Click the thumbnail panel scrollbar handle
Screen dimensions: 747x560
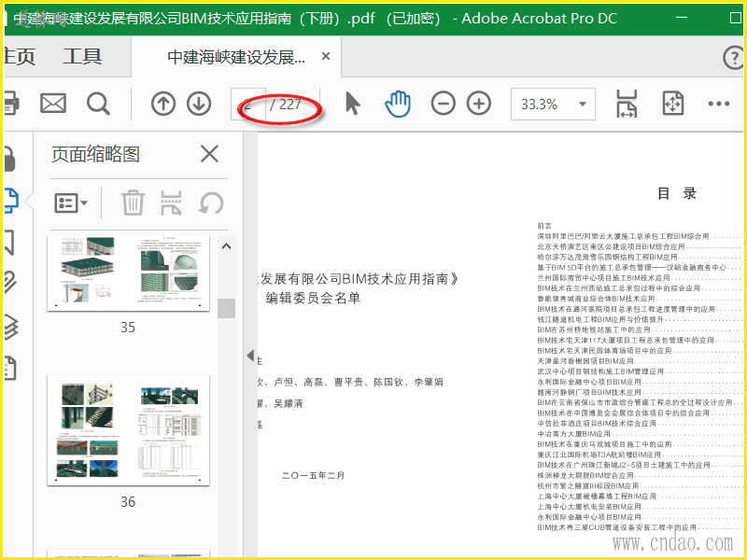[226, 308]
